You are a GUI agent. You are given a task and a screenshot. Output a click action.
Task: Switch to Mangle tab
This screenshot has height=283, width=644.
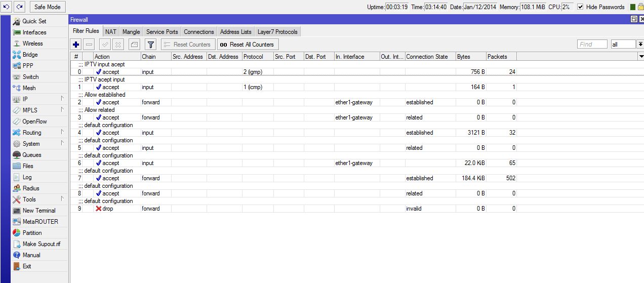coord(131,32)
